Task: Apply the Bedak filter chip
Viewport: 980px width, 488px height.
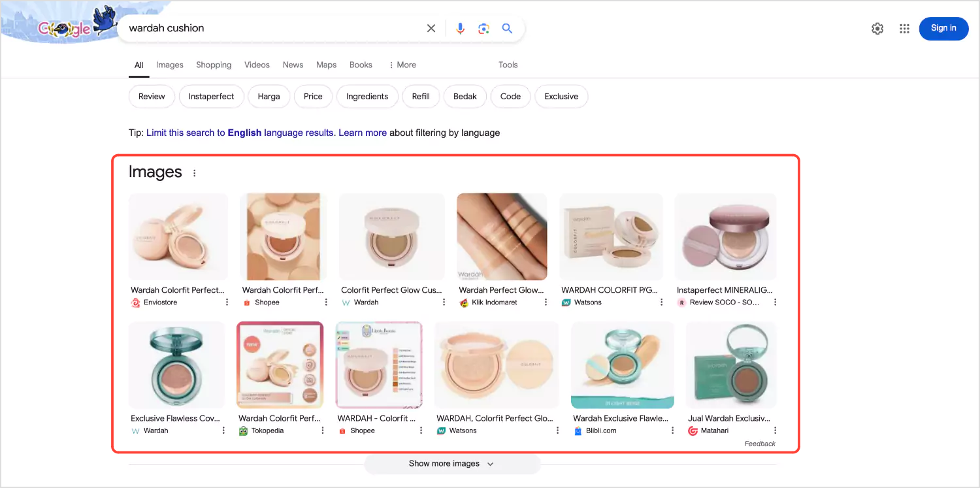Action: 465,97
